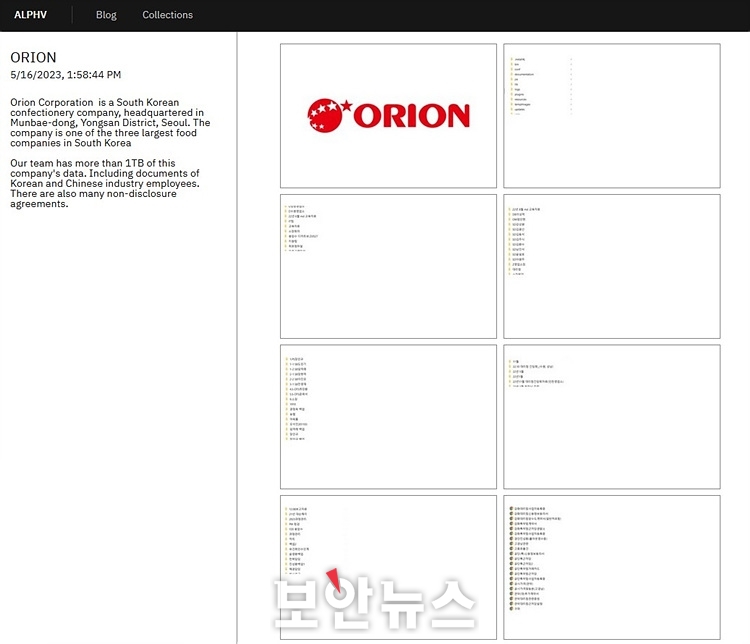Image resolution: width=750 pixels, height=644 pixels.
Task: Select the paragraph starting "Orion Corporation is a"
Action: pos(110,122)
